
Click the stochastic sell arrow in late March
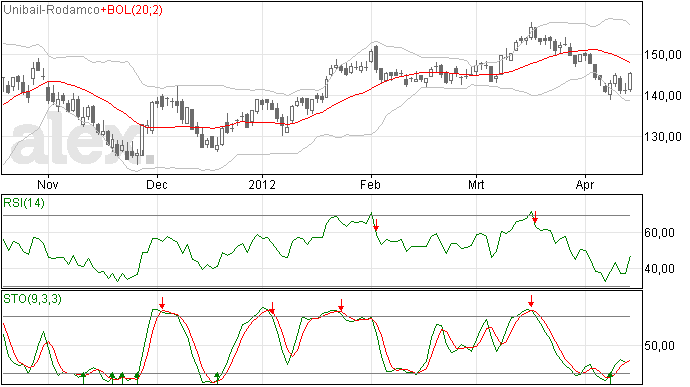(x=531, y=301)
